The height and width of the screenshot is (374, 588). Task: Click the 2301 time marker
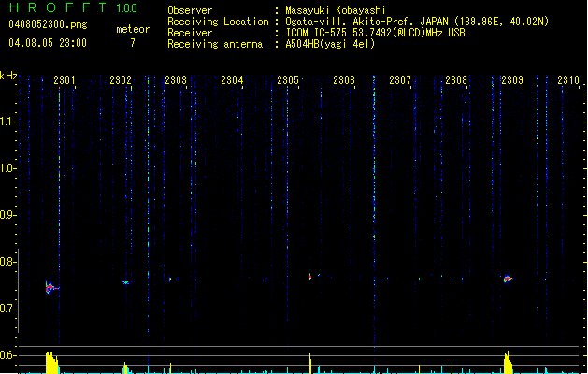pos(65,80)
